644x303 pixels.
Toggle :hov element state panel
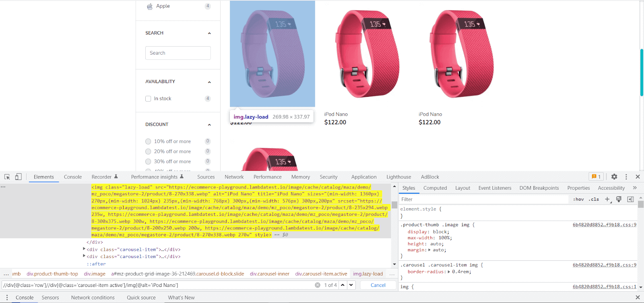pos(578,199)
